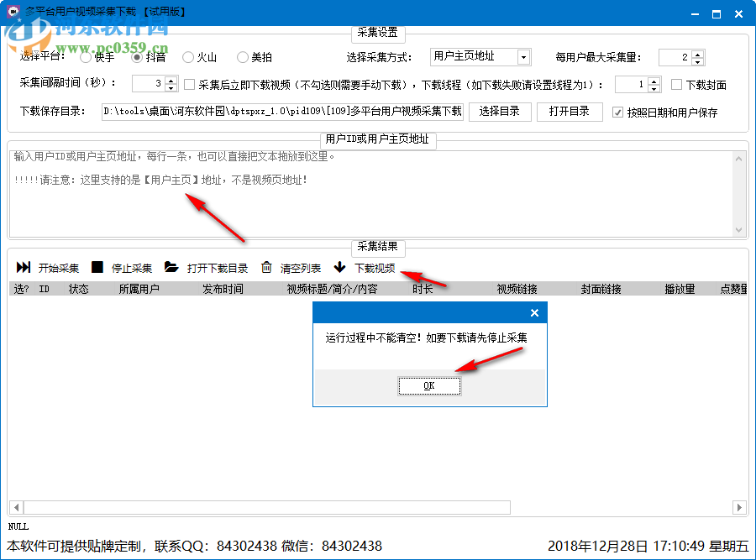Select the 快手 platform radio button
Screen dimensions: 756x560
(x=84, y=57)
